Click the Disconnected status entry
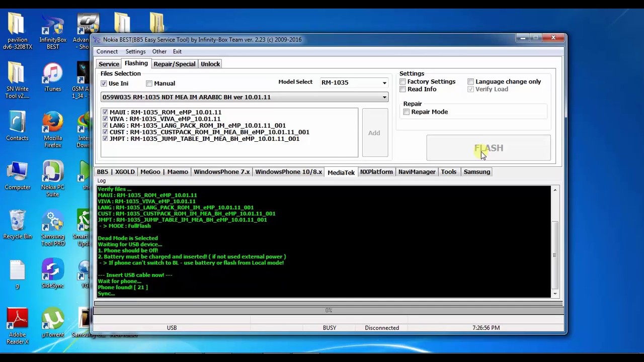This screenshot has width=644, height=362. click(382, 328)
